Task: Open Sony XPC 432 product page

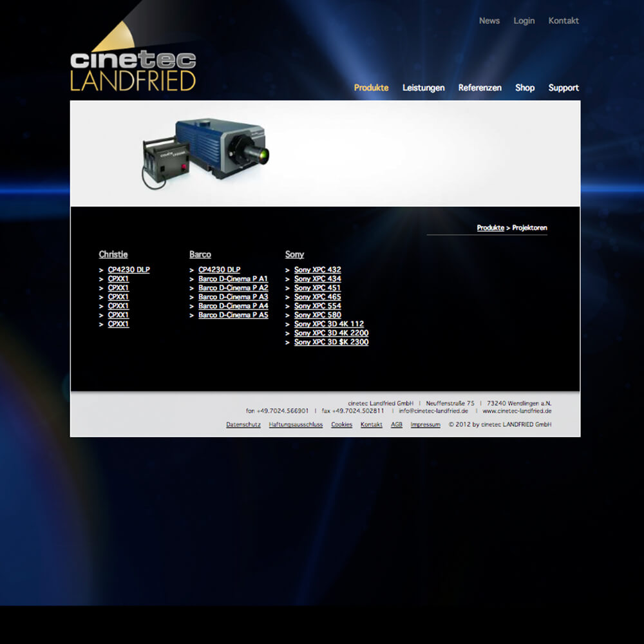Action: point(317,270)
